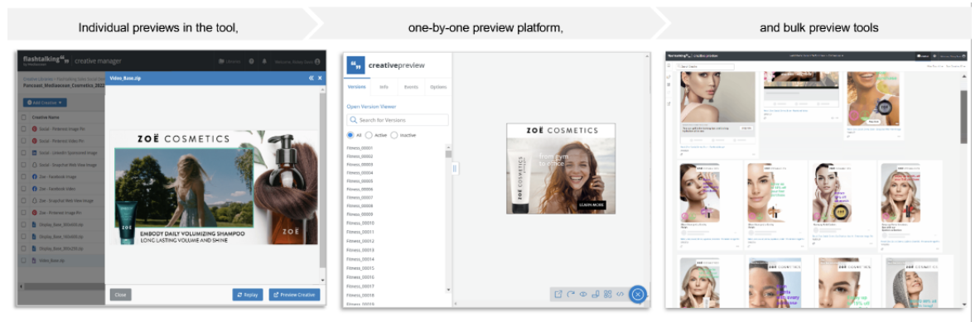
Task: Click the Close button in the preview dialog
Action: [121, 295]
